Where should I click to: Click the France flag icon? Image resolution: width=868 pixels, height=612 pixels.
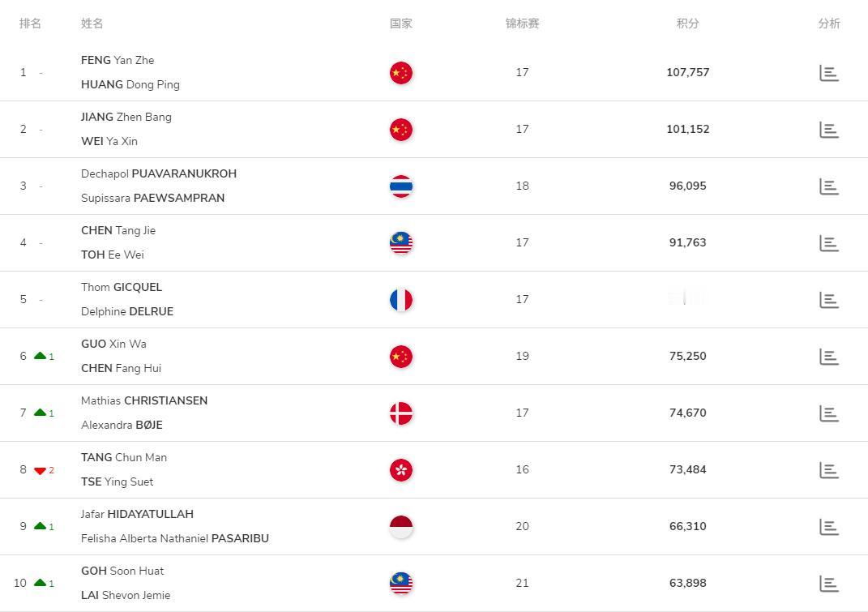coord(401,300)
